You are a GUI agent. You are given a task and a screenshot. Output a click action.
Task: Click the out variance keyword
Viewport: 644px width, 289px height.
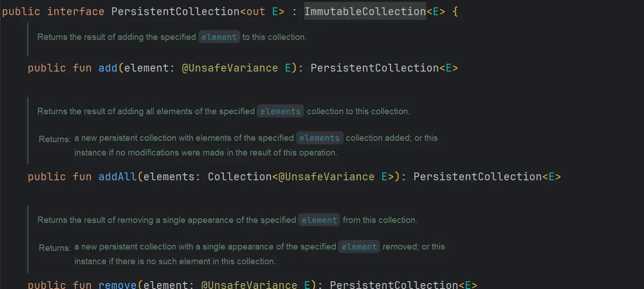pos(255,11)
